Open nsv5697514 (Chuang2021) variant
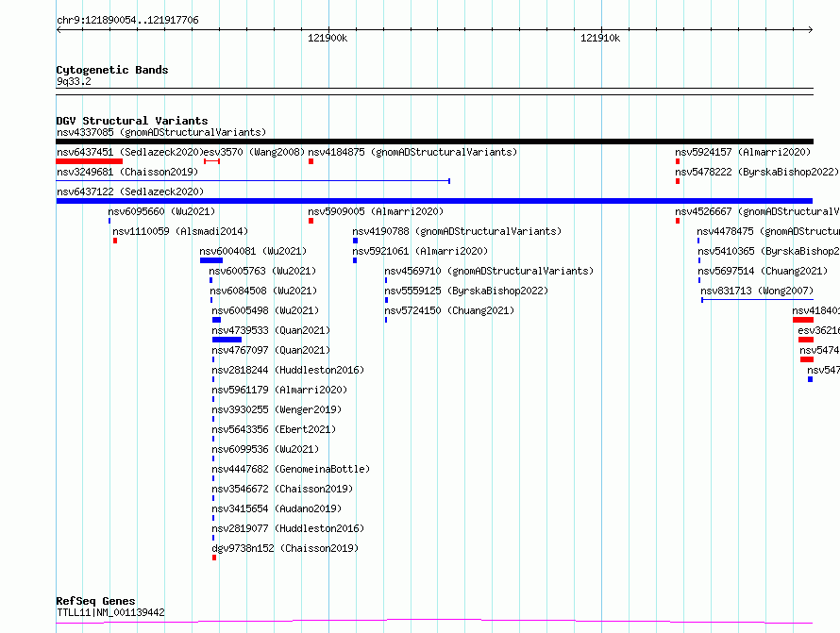The width and height of the screenshot is (840, 633). coord(763,271)
